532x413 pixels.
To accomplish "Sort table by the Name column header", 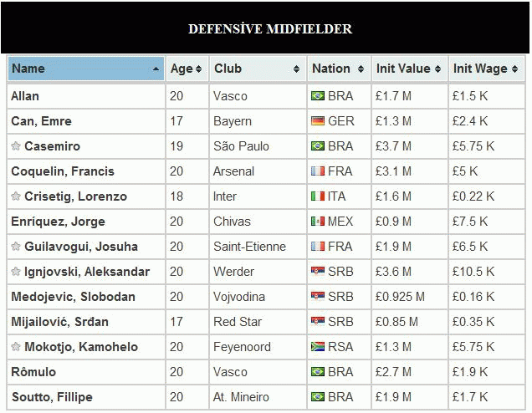I will point(86,69).
